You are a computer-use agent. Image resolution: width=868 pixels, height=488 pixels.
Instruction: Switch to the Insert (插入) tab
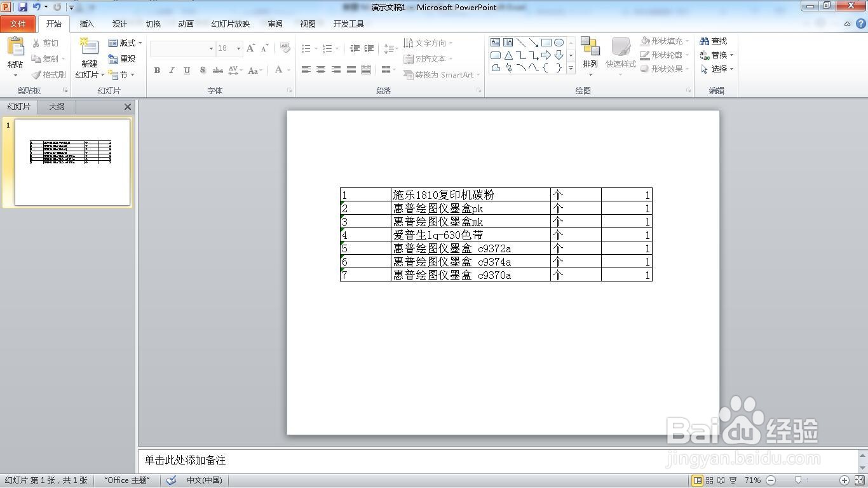86,24
